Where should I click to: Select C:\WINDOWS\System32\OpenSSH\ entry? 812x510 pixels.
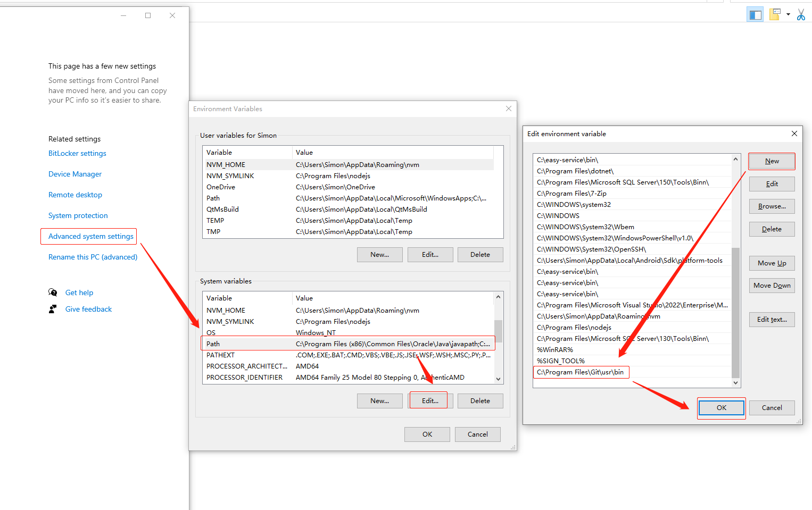click(633, 249)
